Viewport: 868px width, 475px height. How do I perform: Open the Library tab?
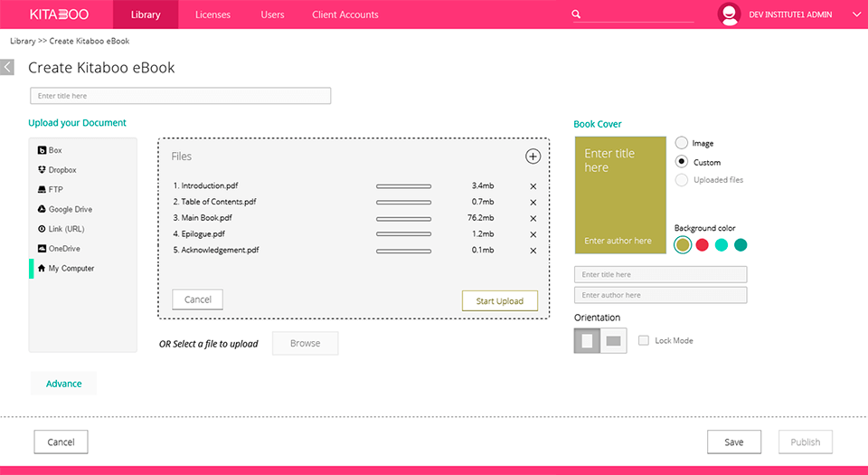click(146, 14)
